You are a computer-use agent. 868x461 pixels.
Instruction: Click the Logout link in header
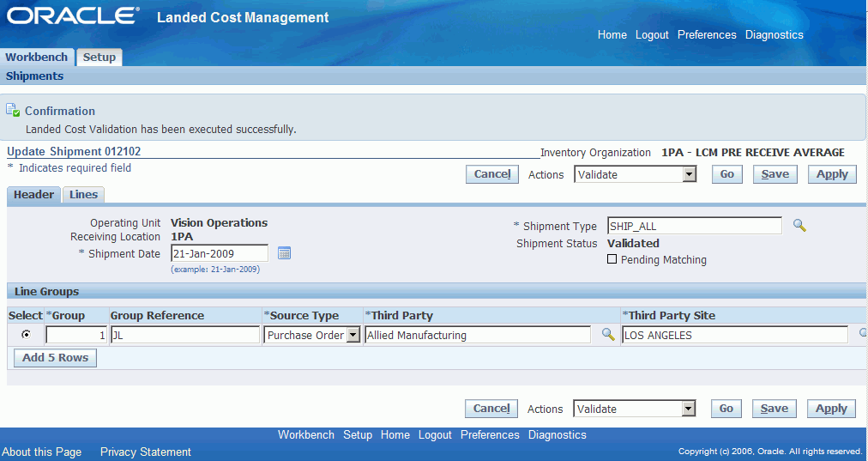tap(652, 35)
